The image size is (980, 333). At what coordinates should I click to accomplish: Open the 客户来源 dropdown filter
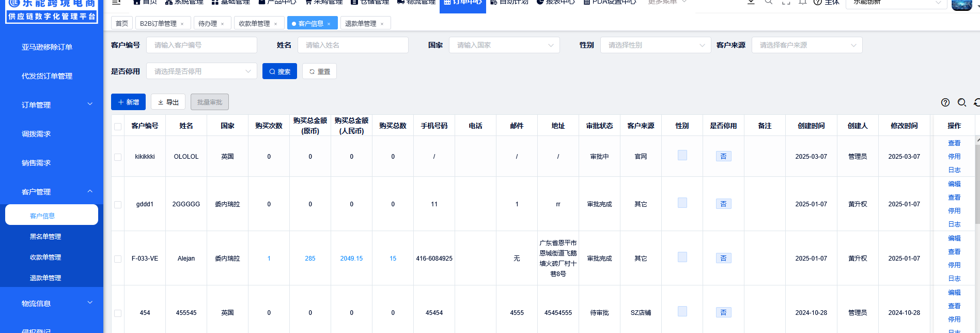click(x=806, y=45)
